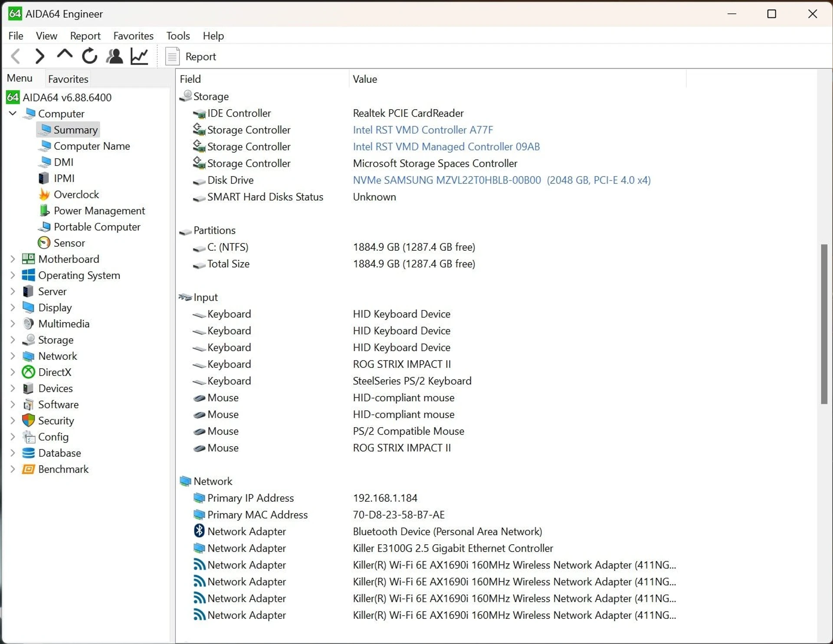Click the Bluetooth network adapter icon
833x644 pixels.
point(199,531)
